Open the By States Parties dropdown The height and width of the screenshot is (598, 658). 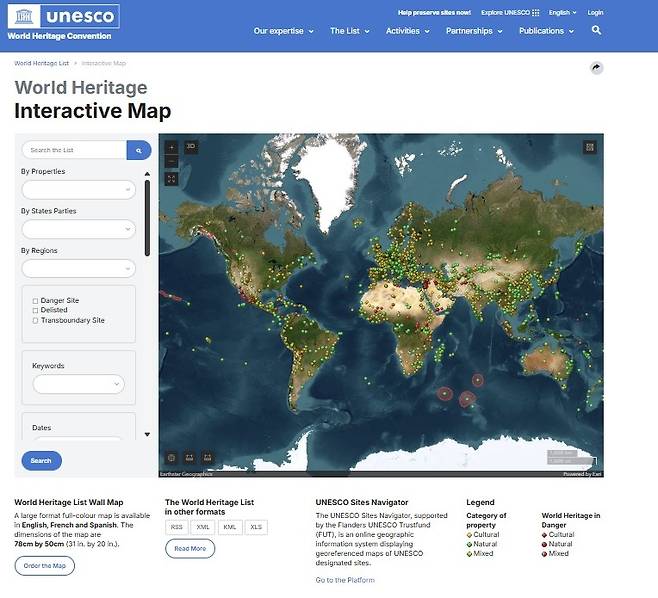[78, 229]
